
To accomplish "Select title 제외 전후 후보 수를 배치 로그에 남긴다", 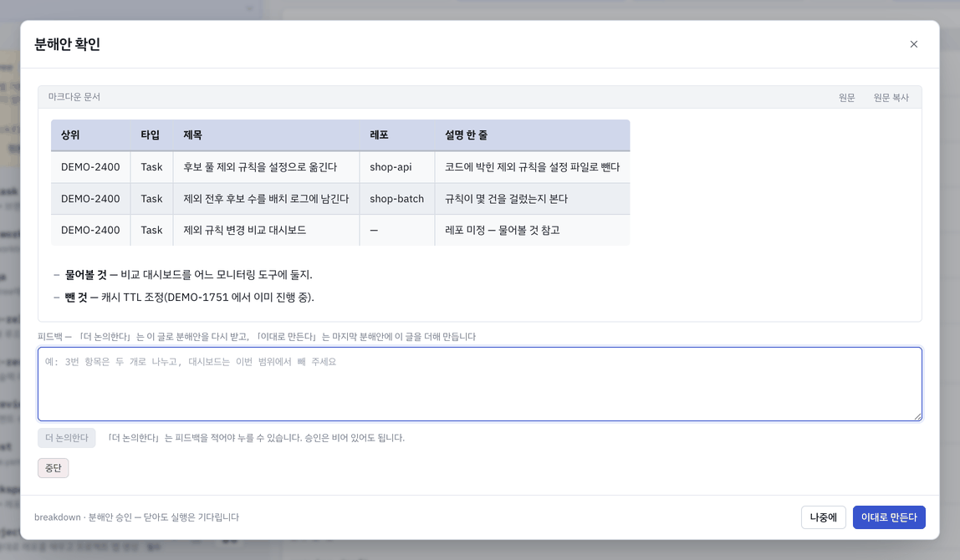I will tap(266, 199).
